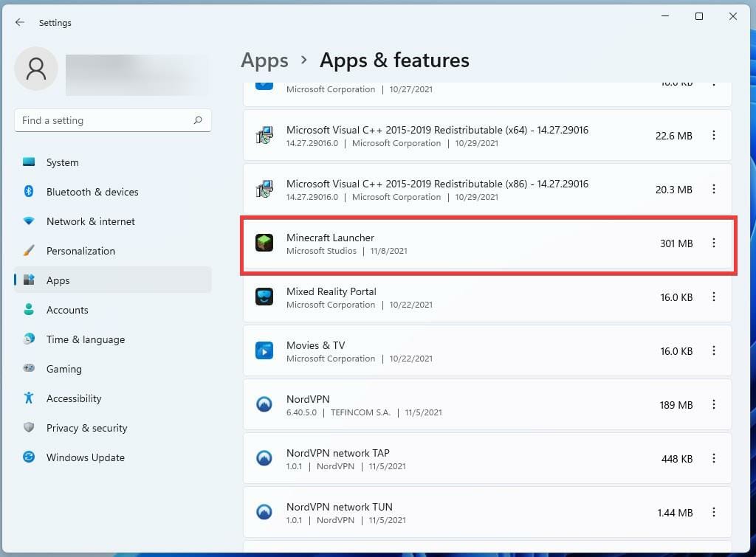Click the 22.6 MB size value
756x557 pixels.
(x=673, y=136)
